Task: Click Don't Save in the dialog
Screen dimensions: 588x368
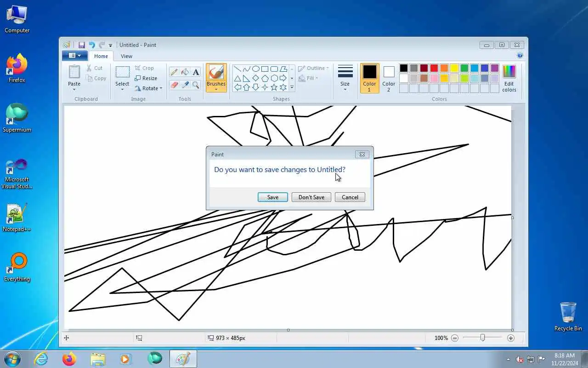Action: click(x=311, y=197)
